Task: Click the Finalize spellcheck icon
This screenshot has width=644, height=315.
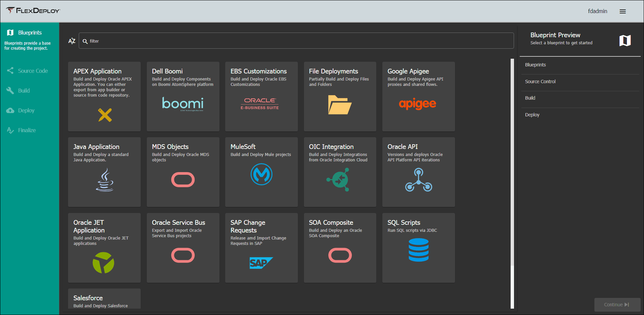Action: pos(10,130)
